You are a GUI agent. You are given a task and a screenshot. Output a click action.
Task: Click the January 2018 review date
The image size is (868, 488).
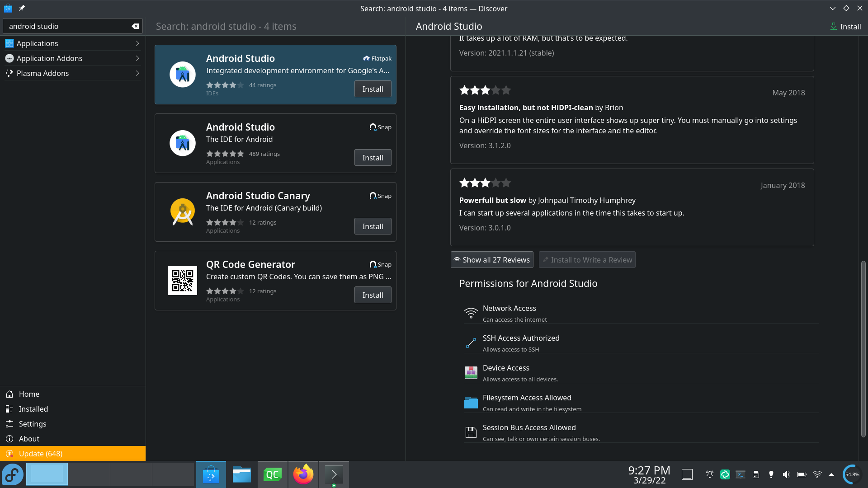[x=783, y=185]
